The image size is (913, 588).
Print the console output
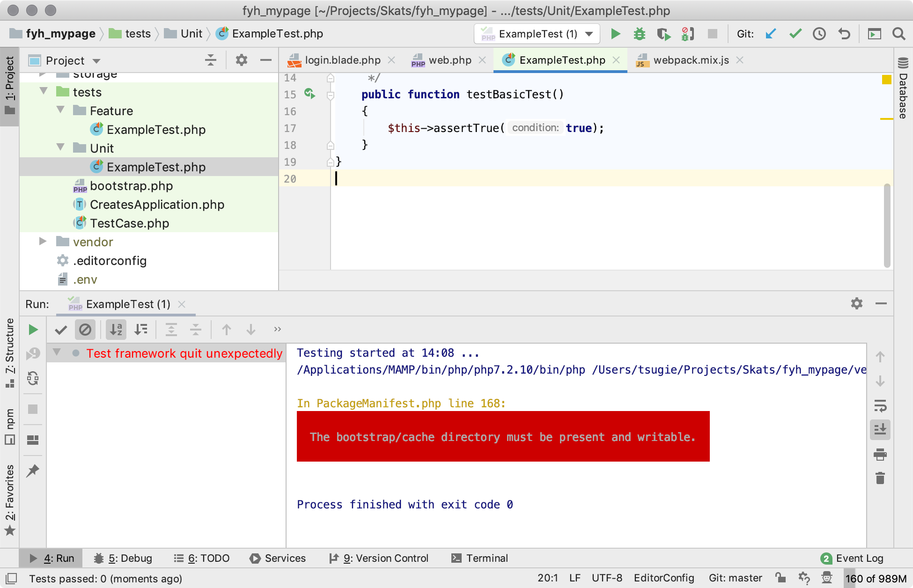tap(880, 454)
